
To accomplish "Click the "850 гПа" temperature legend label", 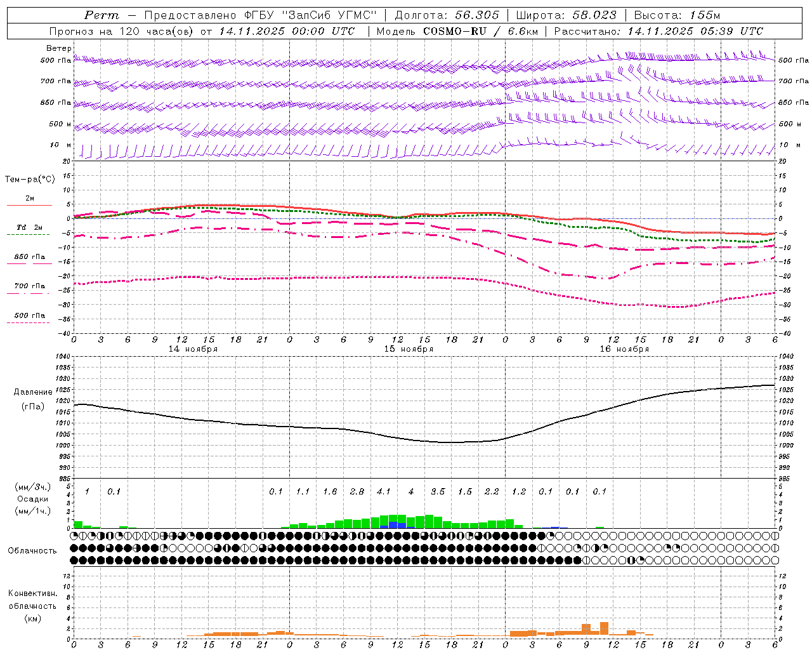I will point(30,257).
